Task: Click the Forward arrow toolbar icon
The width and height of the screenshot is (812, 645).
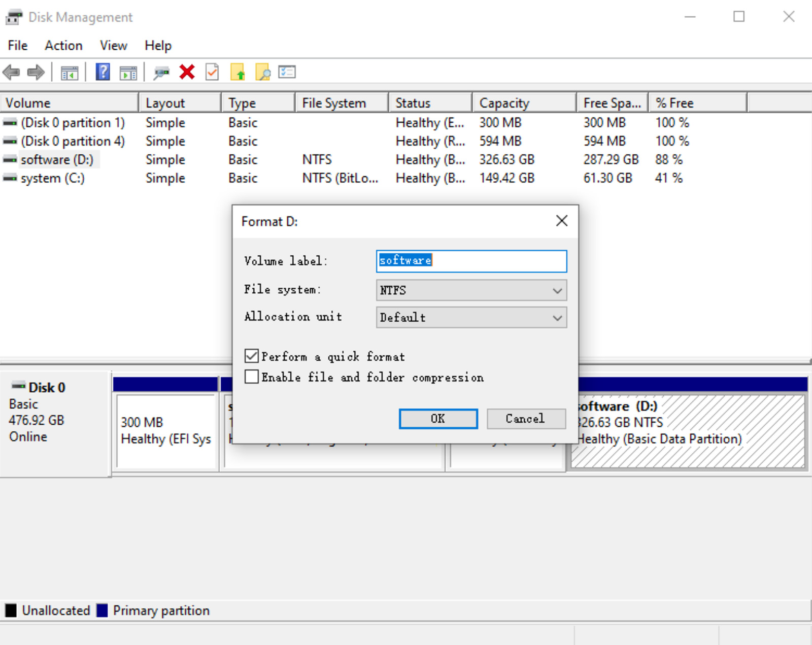Action: pyautogui.click(x=36, y=73)
